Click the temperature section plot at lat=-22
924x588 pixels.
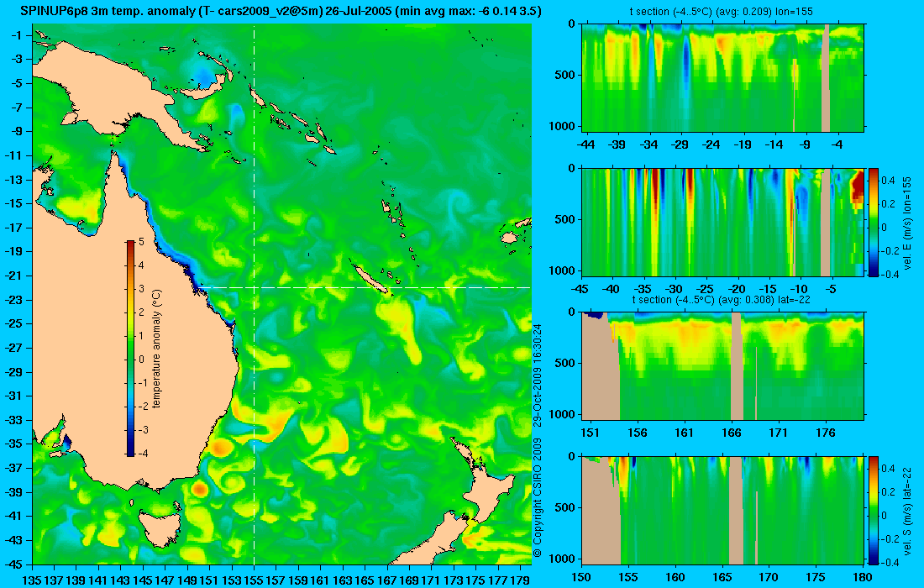(x=723, y=366)
